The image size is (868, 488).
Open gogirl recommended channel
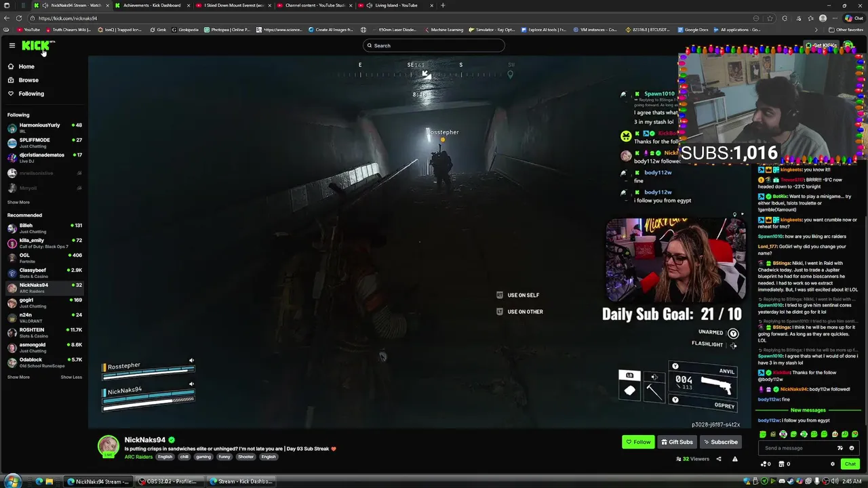44,302
